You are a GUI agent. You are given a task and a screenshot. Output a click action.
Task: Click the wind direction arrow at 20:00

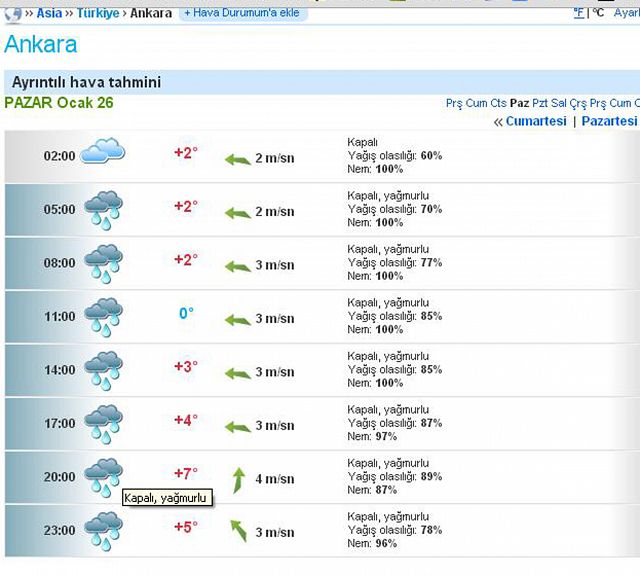click(238, 479)
